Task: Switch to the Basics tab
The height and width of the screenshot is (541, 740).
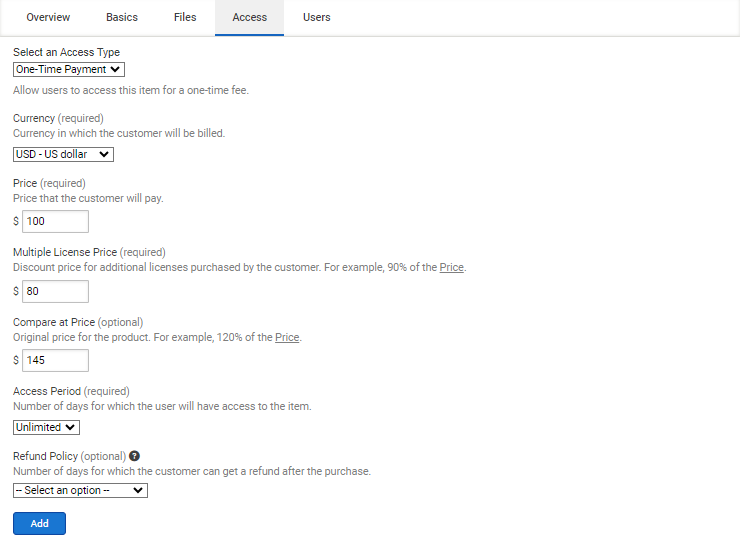Action: pos(122,17)
